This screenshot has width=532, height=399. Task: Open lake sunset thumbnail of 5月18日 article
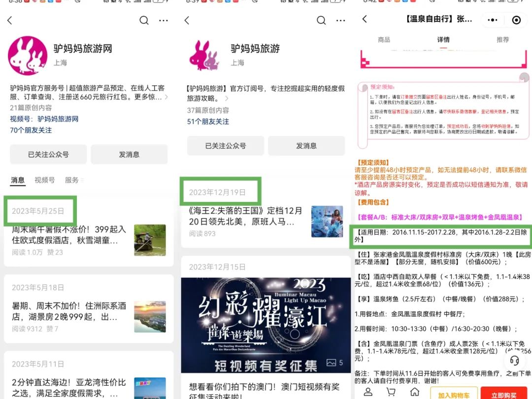coord(150,317)
